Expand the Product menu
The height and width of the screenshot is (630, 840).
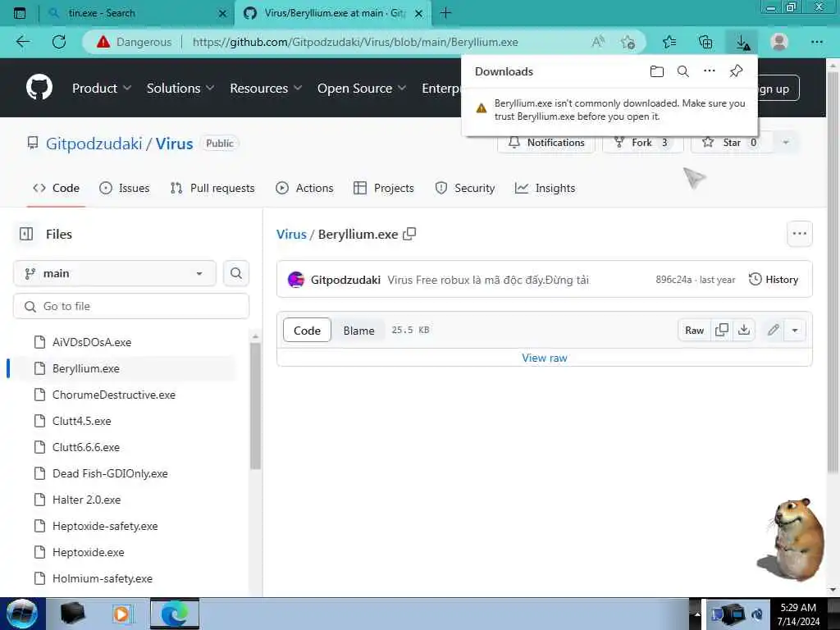[x=101, y=88]
